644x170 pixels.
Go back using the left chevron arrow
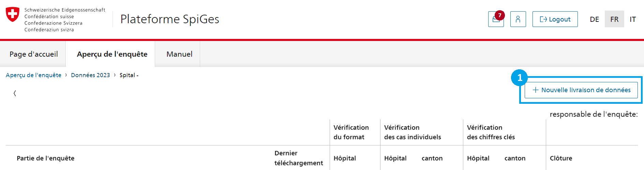click(x=15, y=93)
